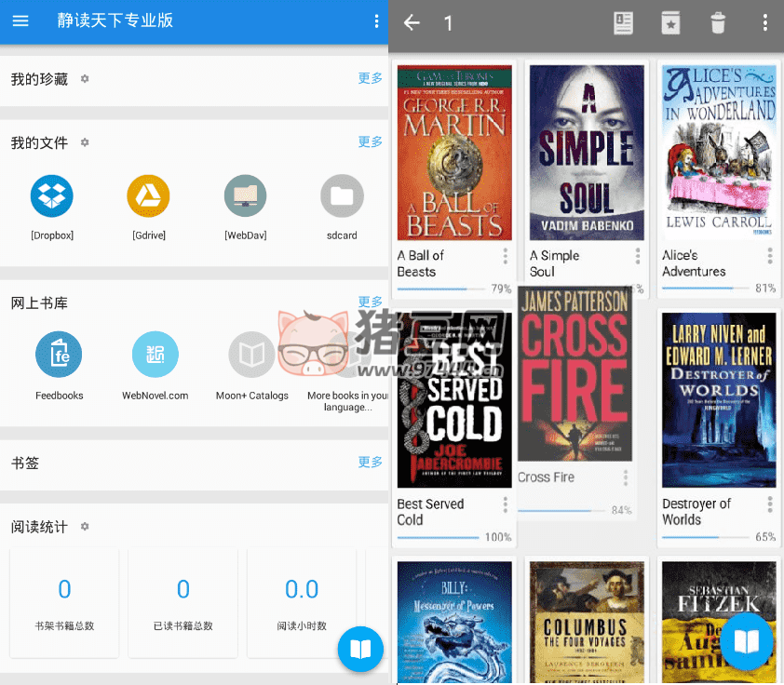Open the hamburger navigation menu

coord(20,21)
